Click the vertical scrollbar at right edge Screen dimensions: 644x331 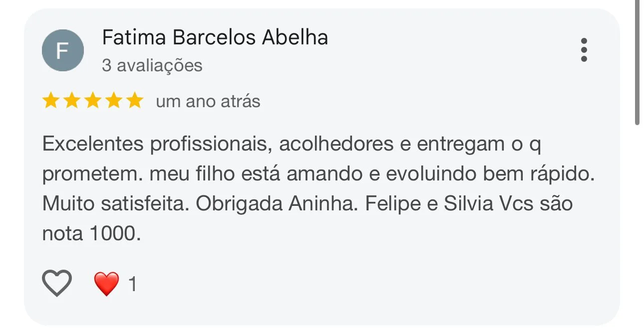click(637, 62)
